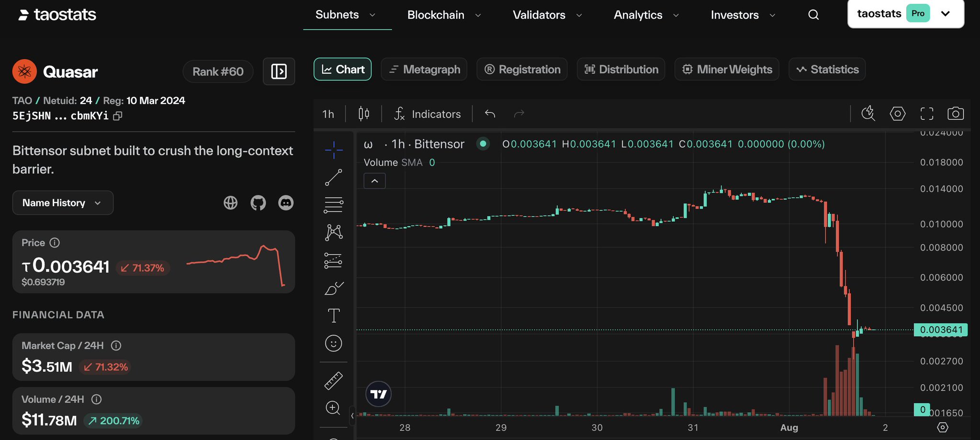Enter fullscreen chart mode
Screen dimensions: 980x440
[x=927, y=114]
